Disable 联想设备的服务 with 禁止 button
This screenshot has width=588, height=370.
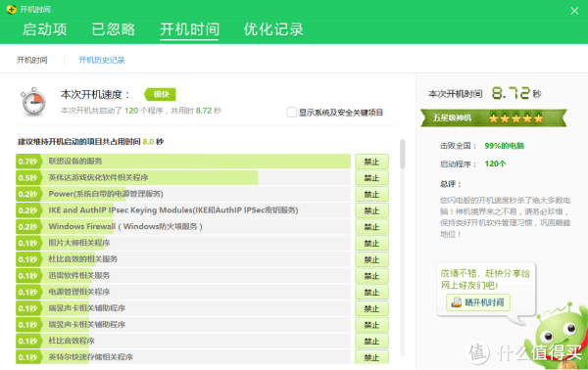click(371, 162)
